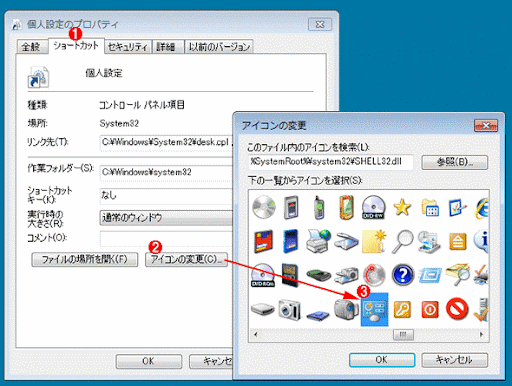Choose the checklist with pen icon

(457, 207)
